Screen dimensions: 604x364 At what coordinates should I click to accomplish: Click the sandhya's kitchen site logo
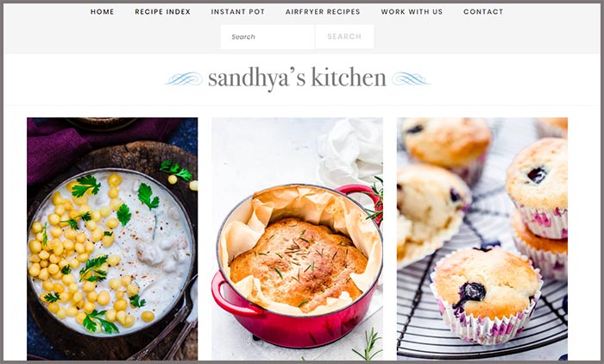pyautogui.click(x=297, y=78)
